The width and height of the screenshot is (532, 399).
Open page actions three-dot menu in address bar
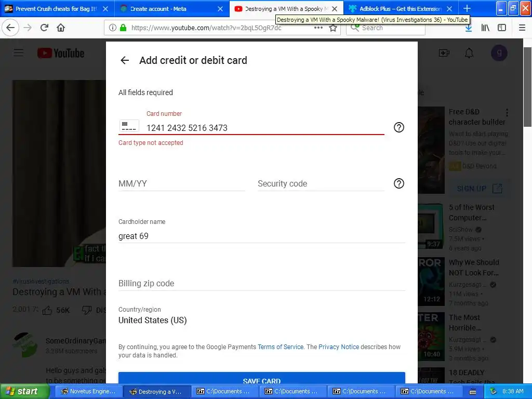tap(318, 28)
